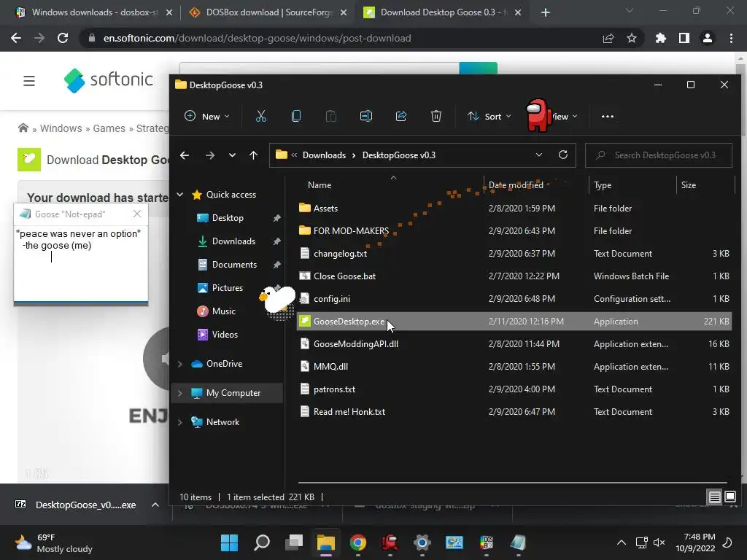
Task: Sort files by Name column header
Action: (x=320, y=185)
